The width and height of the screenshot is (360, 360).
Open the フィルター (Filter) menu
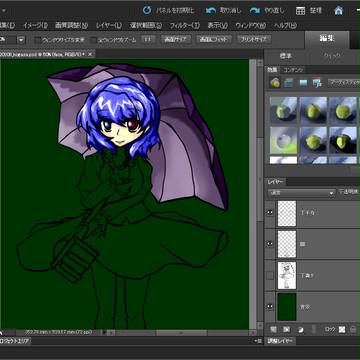click(x=185, y=25)
